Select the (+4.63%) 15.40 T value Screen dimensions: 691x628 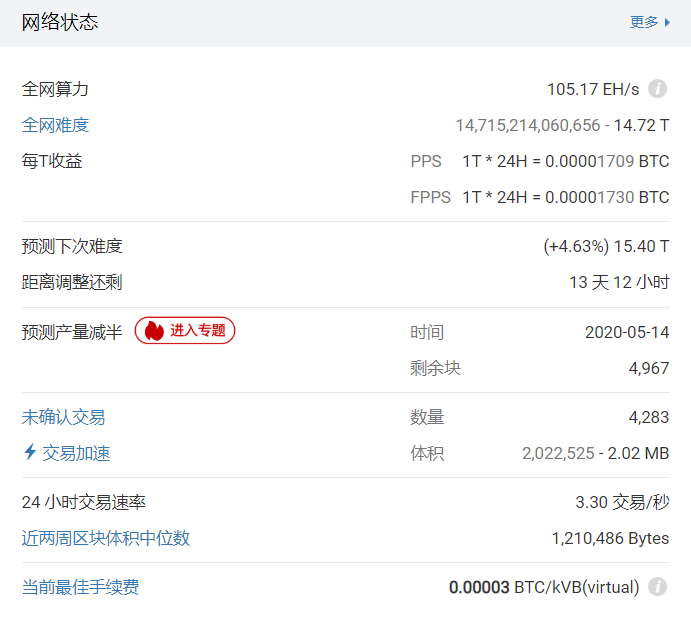tap(606, 246)
